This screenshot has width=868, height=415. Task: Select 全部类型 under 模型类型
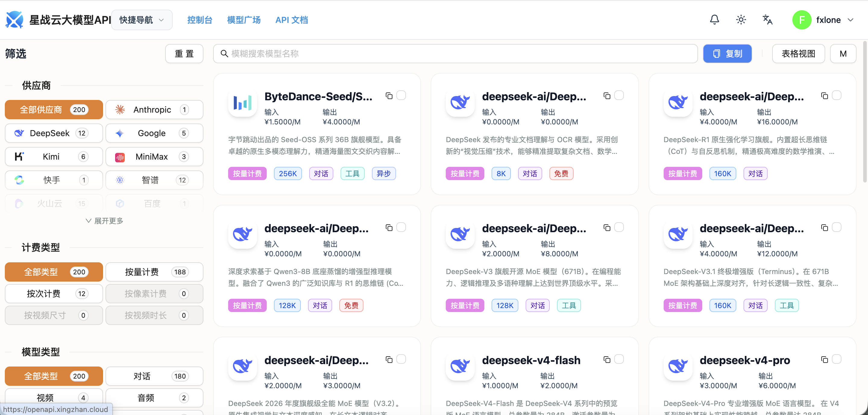(x=54, y=376)
